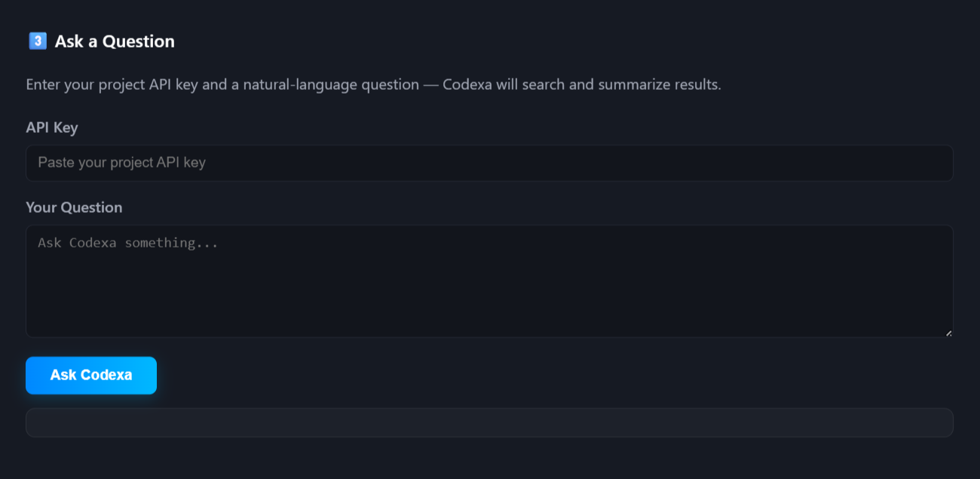Focus the API Key input field
Viewport: 980px width, 479px height.
click(x=489, y=163)
